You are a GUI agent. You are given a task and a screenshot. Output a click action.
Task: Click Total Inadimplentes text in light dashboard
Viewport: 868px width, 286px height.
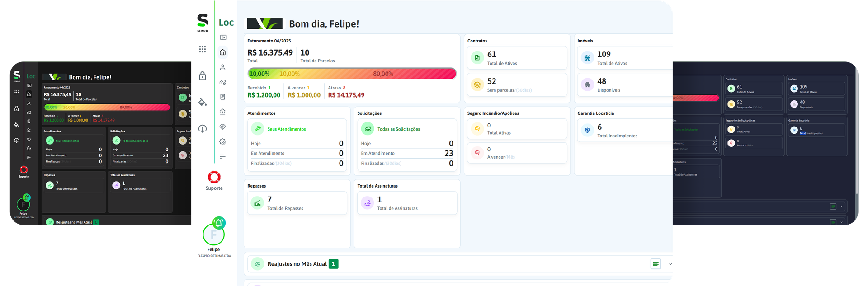(x=617, y=136)
